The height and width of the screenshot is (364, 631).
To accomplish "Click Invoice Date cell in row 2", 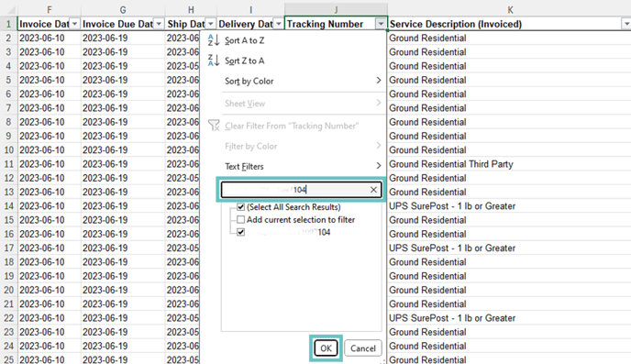I will pyautogui.click(x=50, y=38).
